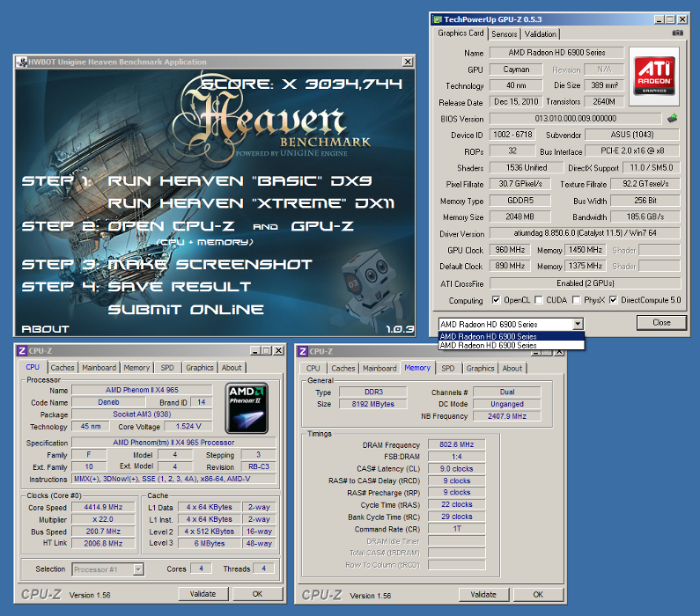Click the DRAM Frequency 802.6 MHz value

point(456,444)
